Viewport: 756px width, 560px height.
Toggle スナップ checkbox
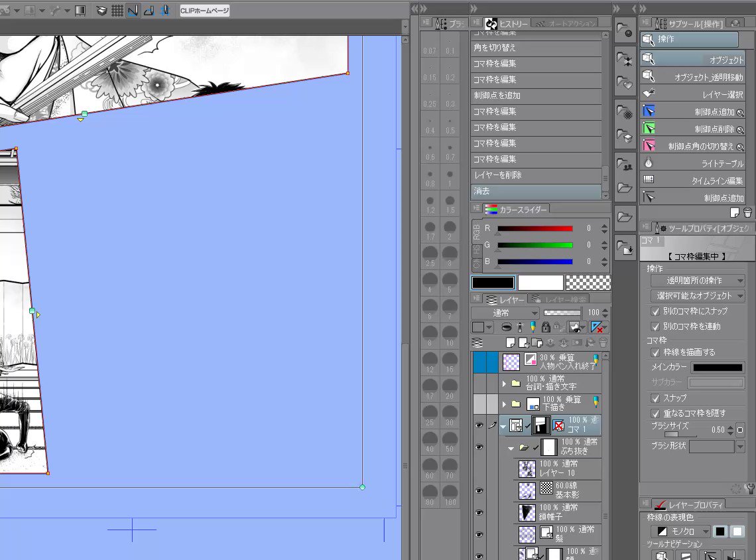(x=655, y=398)
